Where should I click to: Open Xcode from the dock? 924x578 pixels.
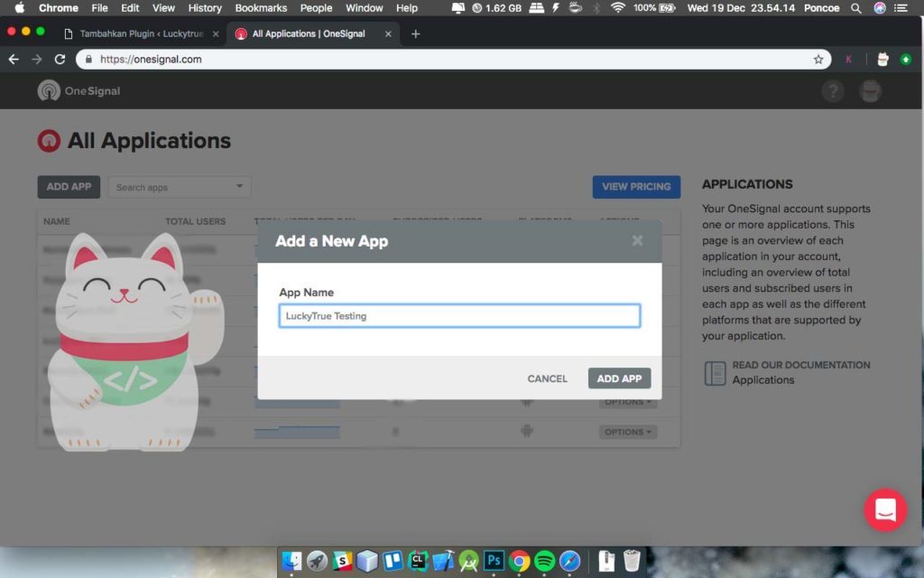tap(444, 561)
